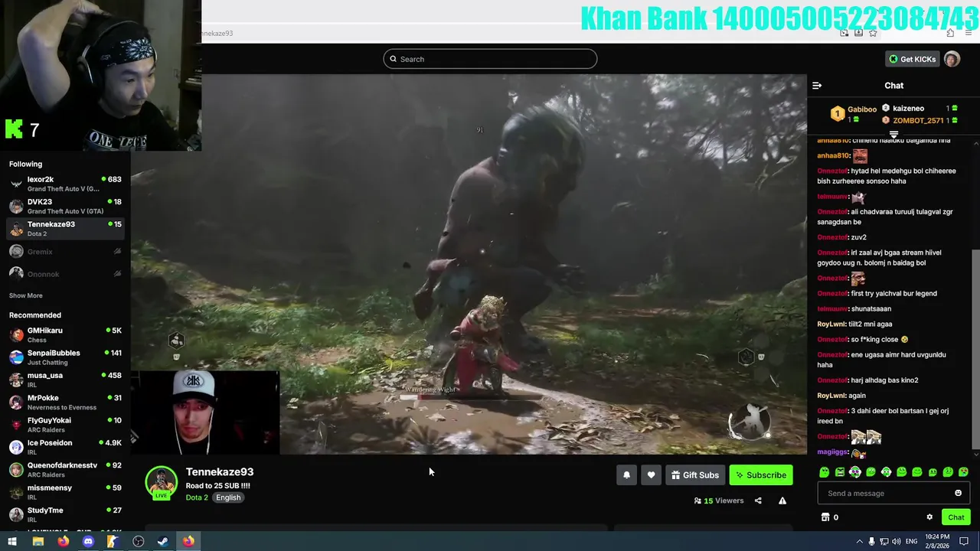Click the viewers count icon
The width and height of the screenshot is (980, 551).
(x=697, y=500)
